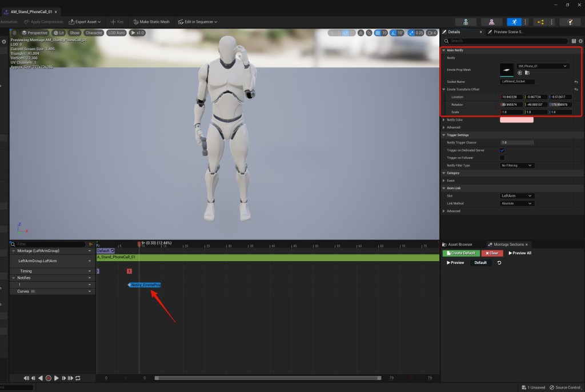
Task: Click the red Clear button
Action: tap(492, 253)
